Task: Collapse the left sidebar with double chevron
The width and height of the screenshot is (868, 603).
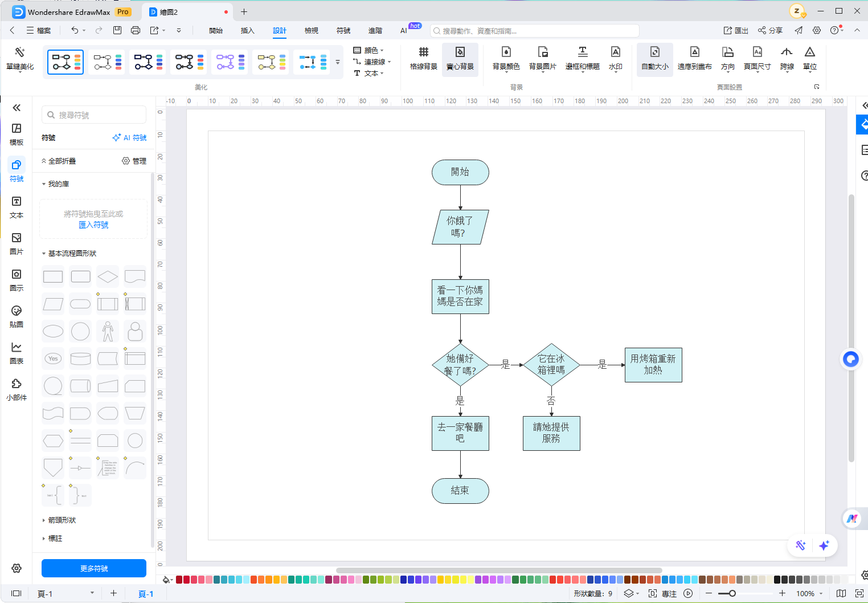Action: point(17,108)
